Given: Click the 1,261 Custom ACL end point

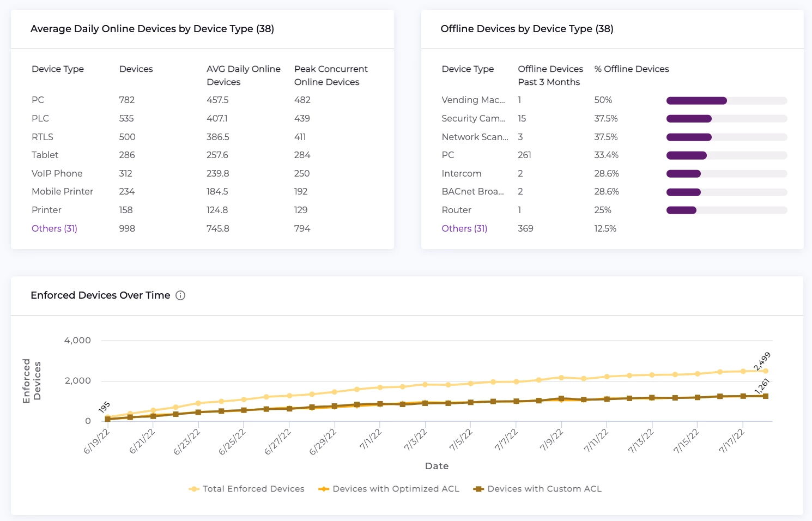Looking at the screenshot, I should (766, 396).
